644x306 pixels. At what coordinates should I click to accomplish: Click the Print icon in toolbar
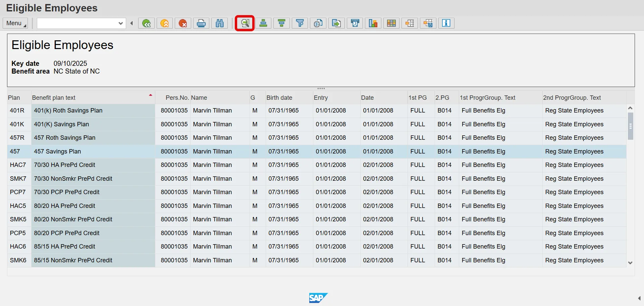click(201, 23)
